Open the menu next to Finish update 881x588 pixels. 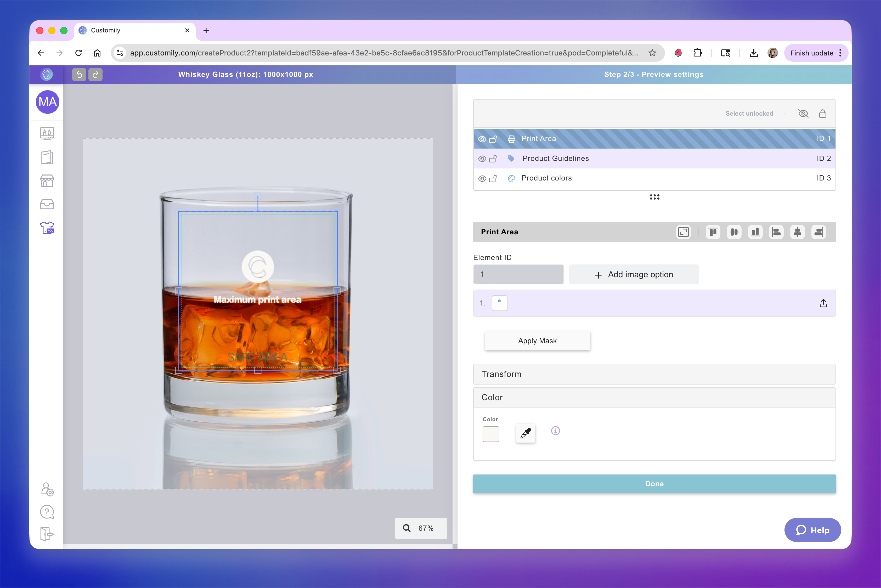coord(840,53)
